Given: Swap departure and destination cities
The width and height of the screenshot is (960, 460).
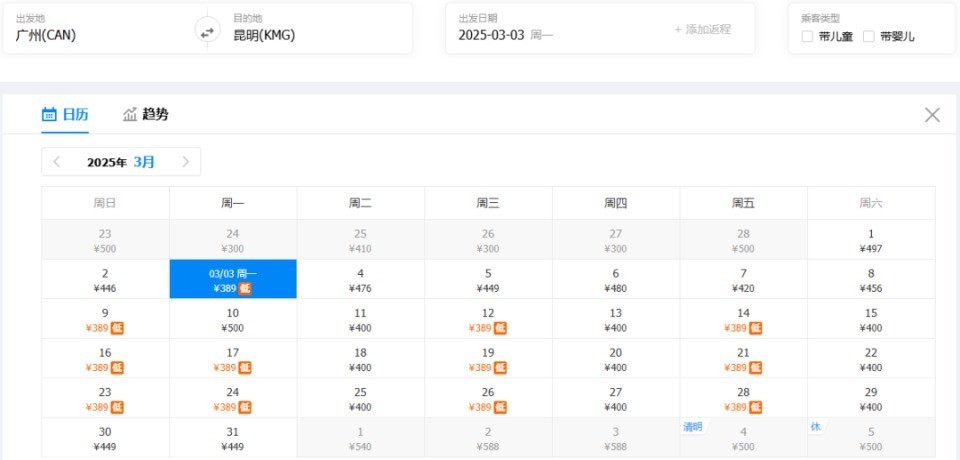Looking at the screenshot, I should (207, 31).
